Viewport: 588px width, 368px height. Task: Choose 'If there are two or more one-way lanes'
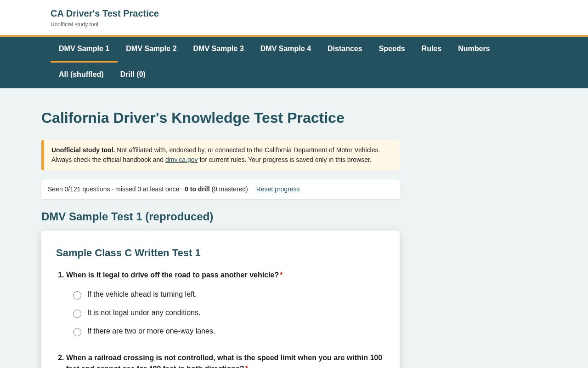pyautogui.click(x=77, y=332)
